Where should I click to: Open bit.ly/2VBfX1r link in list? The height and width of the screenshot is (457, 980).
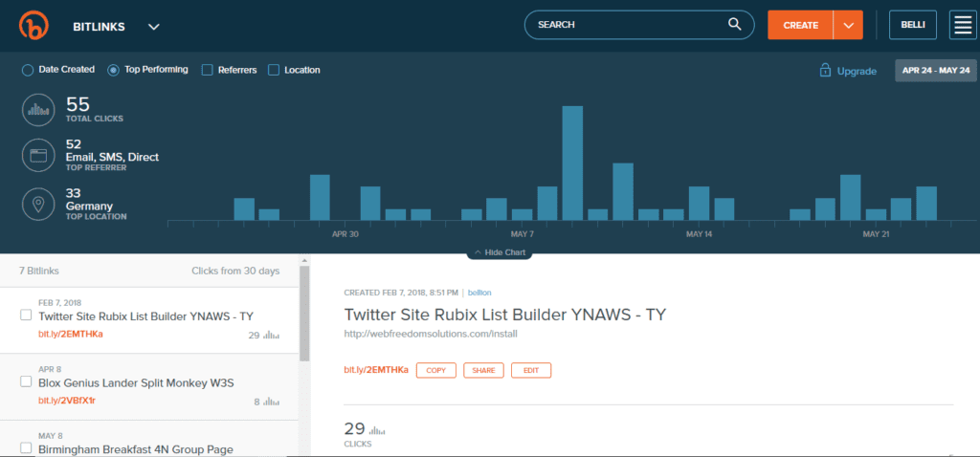[67, 401]
